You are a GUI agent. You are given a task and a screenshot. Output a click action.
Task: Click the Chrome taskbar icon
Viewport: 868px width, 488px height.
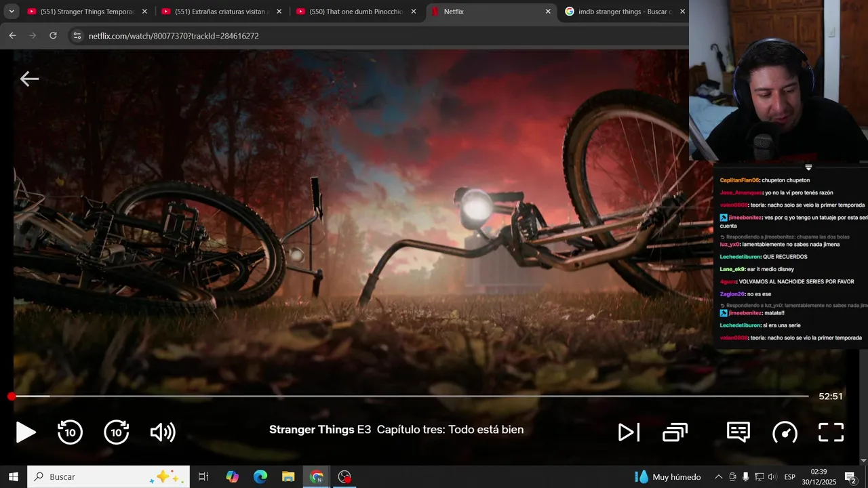317,477
